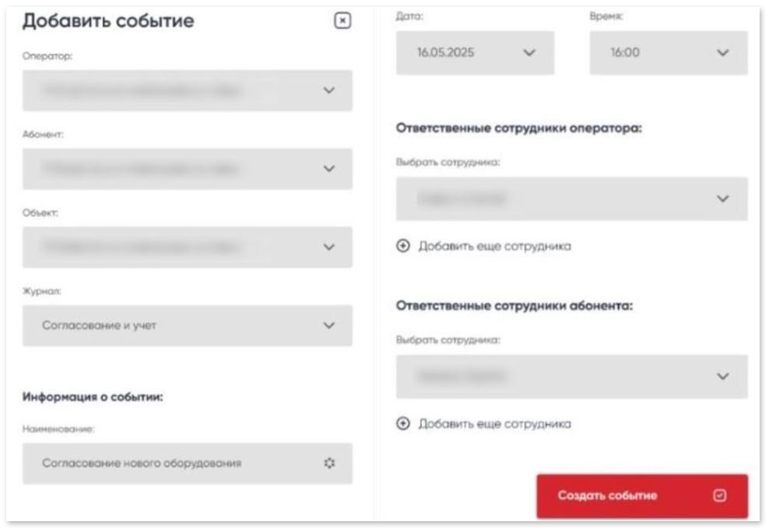Image resolution: width=769 pixels, height=532 pixels.
Task: Expand the chevron next to the Дата field
Action: [x=529, y=53]
